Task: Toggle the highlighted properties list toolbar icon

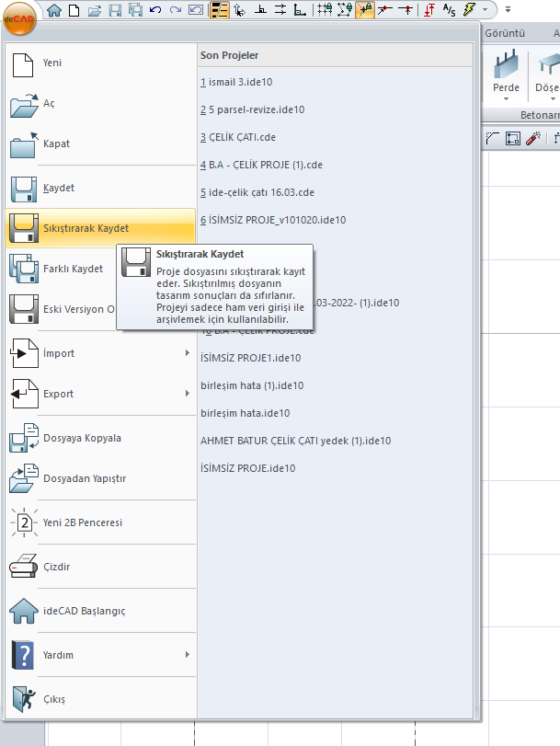Action: click(219, 10)
